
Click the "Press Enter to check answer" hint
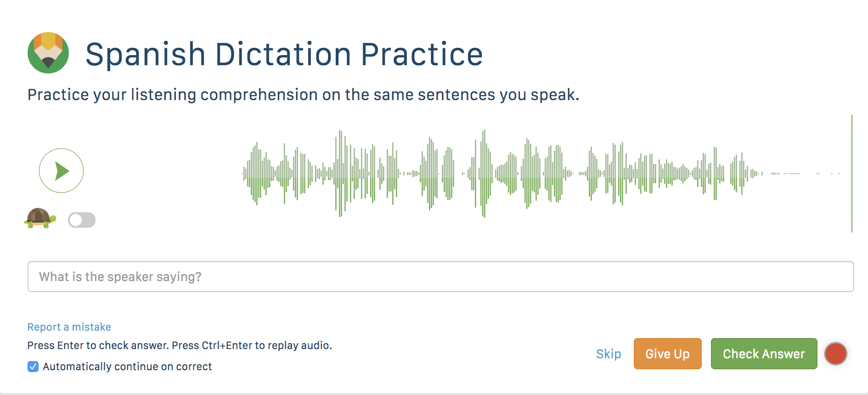coord(180,345)
